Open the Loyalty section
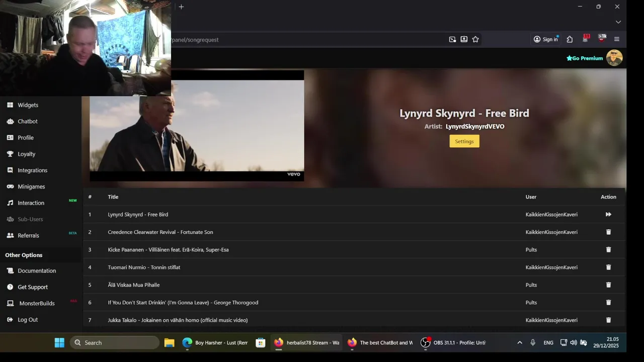 (27, 154)
